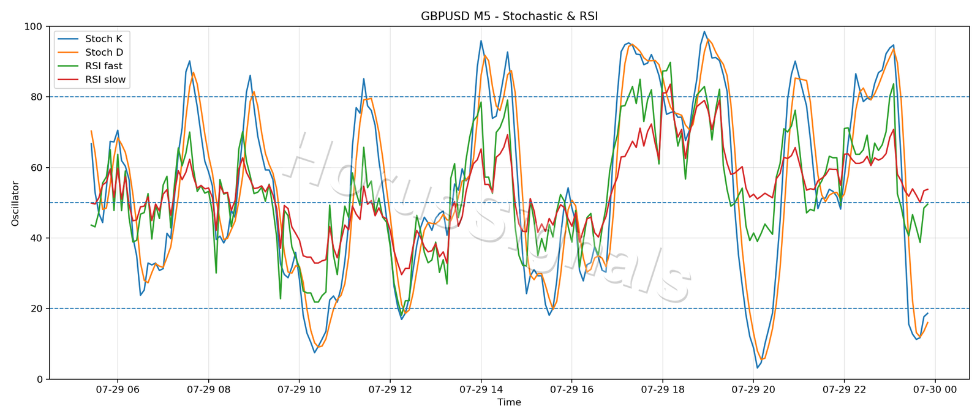Click the y-axis tick label 20
The height and width of the screenshot is (420, 980).
36,309
